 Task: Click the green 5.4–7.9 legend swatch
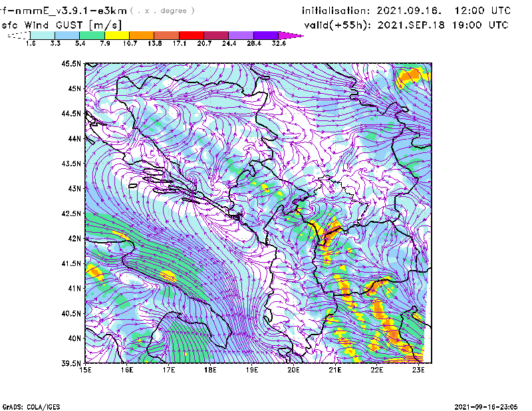pos(92,35)
